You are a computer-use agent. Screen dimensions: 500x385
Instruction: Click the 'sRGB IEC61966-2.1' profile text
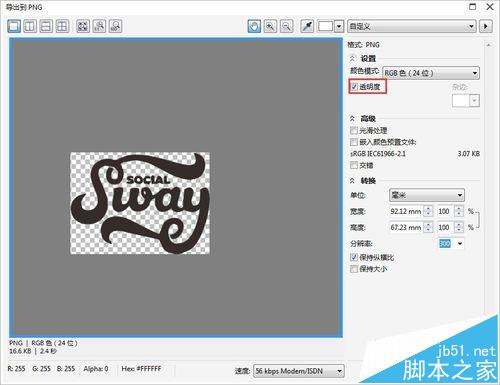(x=378, y=154)
